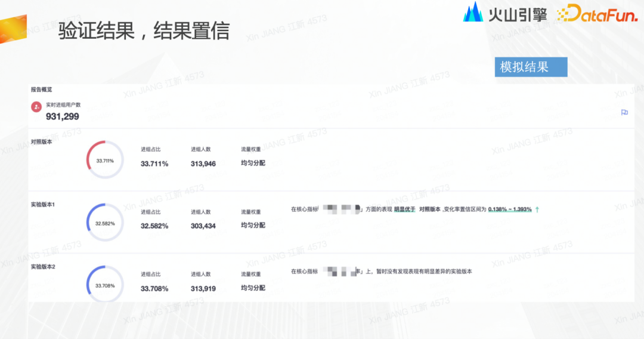
Task: Click the 对照版本 row label
Action: 42,142
